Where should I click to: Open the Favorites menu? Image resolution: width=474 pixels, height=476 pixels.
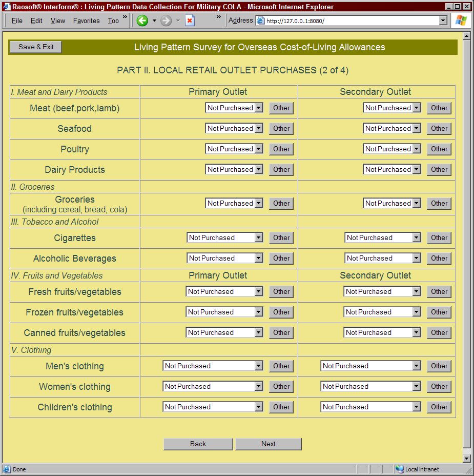click(87, 21)
